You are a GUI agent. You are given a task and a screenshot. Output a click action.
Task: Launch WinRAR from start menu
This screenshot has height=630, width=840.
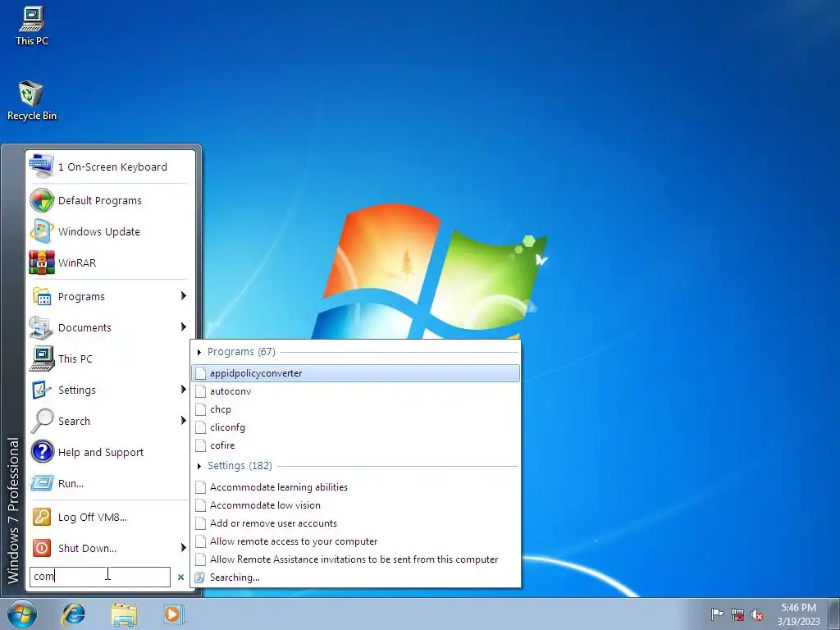point(109,262)
